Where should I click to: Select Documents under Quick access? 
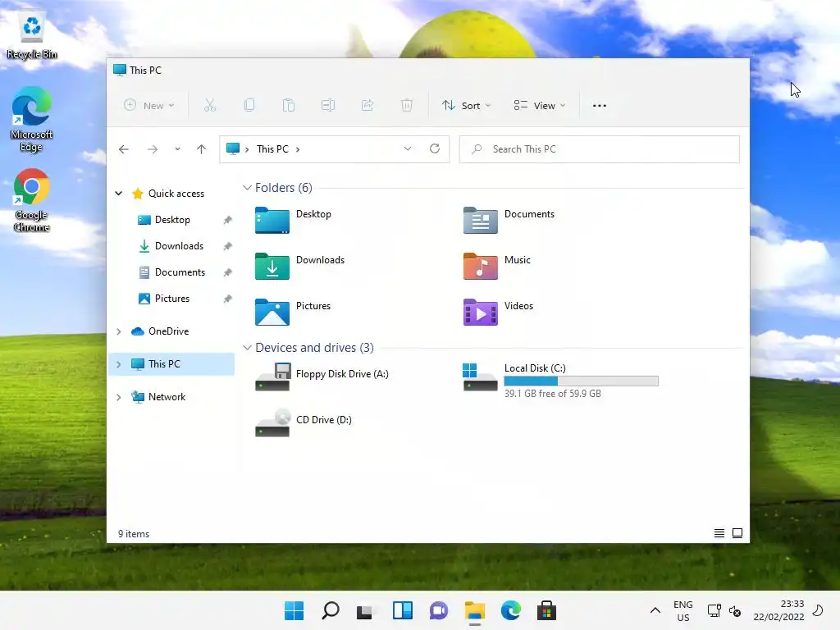[172, 272]
